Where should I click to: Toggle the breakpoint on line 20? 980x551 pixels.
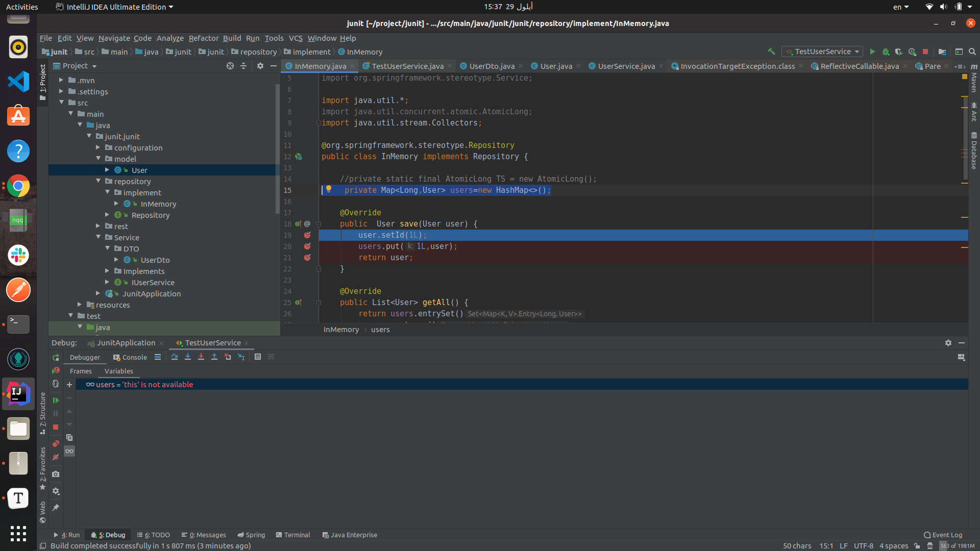coord(307,246)
